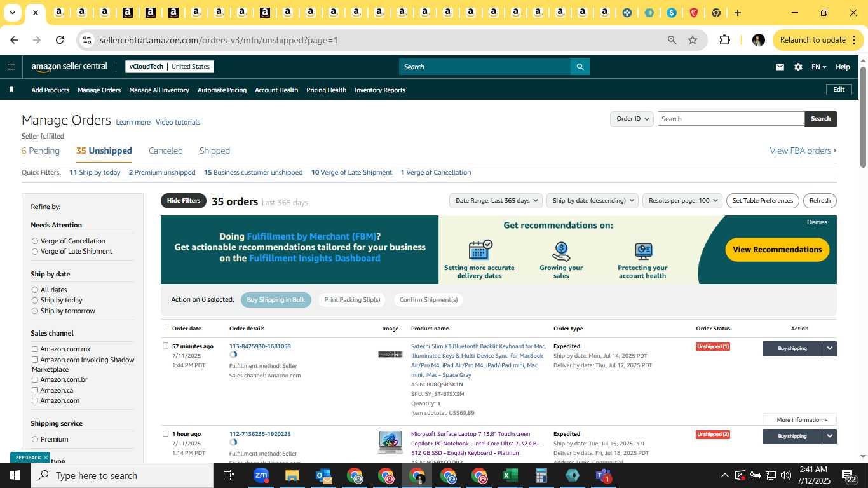Image resolution: width=868 pixels, height=488 pixels.
Task: Open the mail messages icon
Action: coord(780,67)
